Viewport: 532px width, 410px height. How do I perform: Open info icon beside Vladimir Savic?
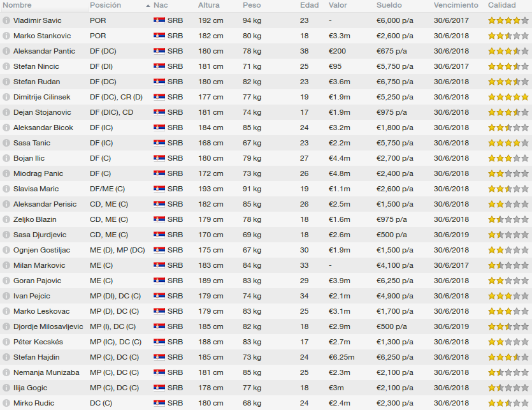6,20
